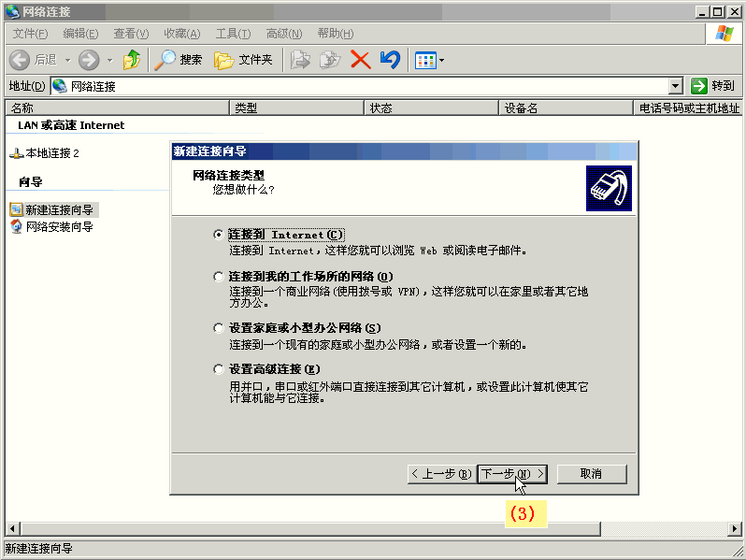Viewport: 746px width, 560px height.
Task: Expand the address bar dropdown
Action: tap(675, 86)
